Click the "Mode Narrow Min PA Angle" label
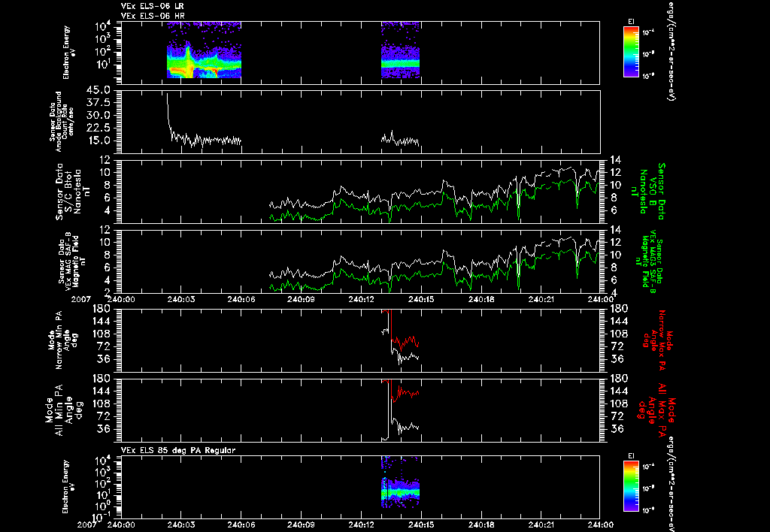The image size is (770, 532). tap(63, 340)
